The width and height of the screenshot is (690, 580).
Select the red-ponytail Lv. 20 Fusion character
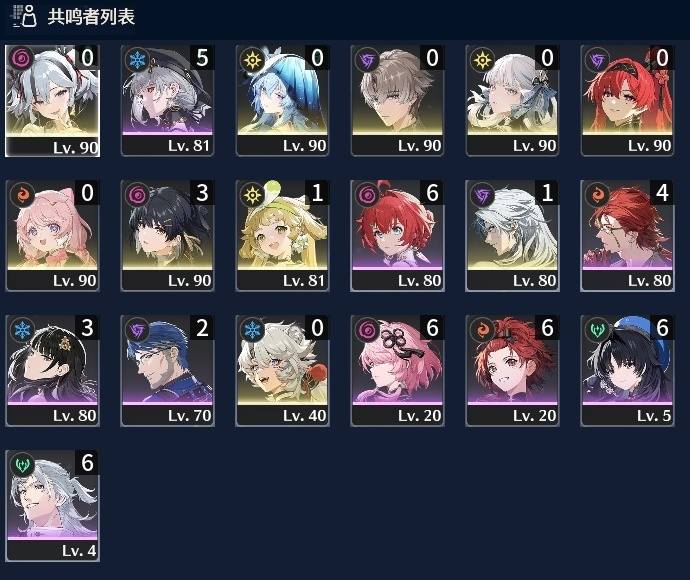512,371
